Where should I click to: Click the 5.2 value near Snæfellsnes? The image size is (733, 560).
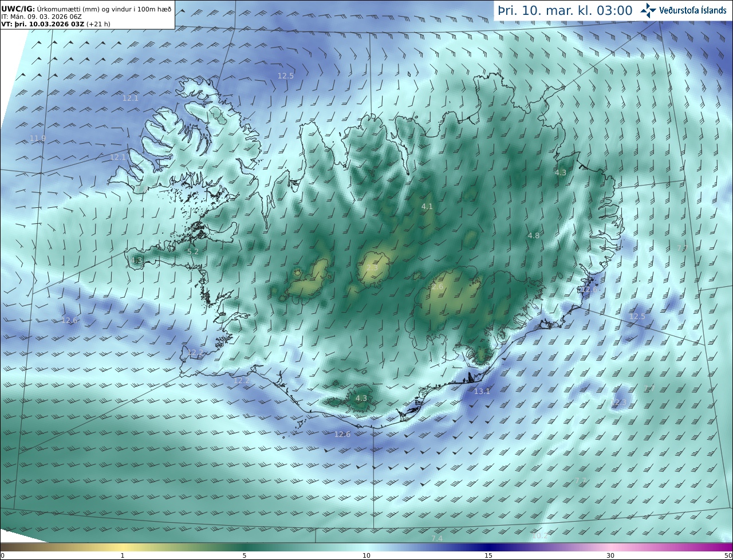coord(193,251)
